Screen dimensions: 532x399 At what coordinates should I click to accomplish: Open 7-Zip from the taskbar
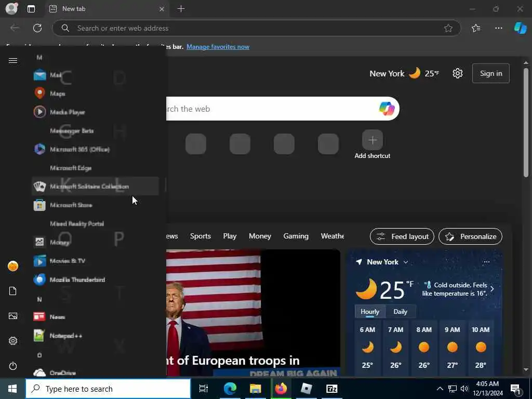[331, 389]
